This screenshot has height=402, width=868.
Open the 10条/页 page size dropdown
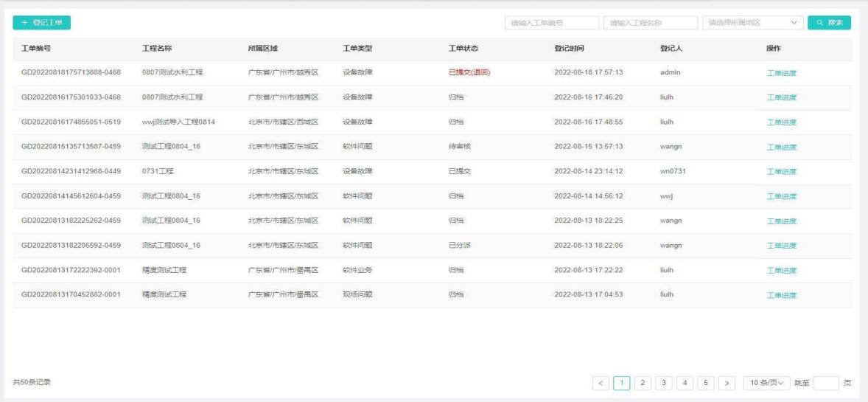(x=766, y=382)
